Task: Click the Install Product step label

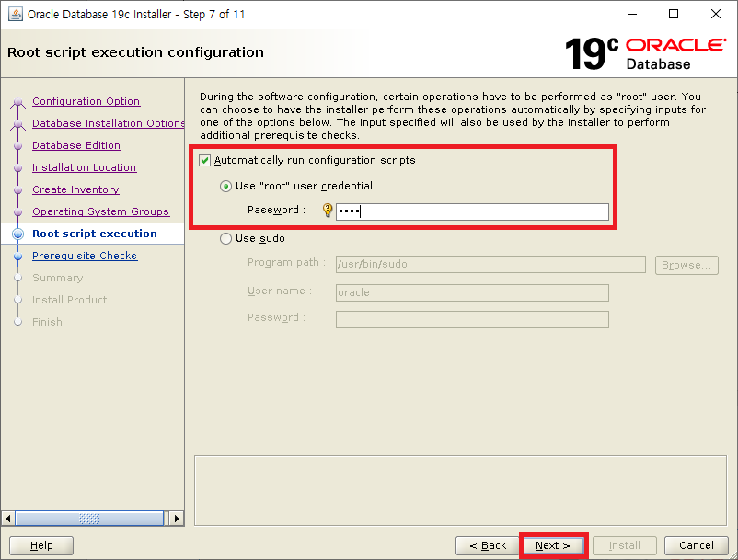Action: point(70,300)
